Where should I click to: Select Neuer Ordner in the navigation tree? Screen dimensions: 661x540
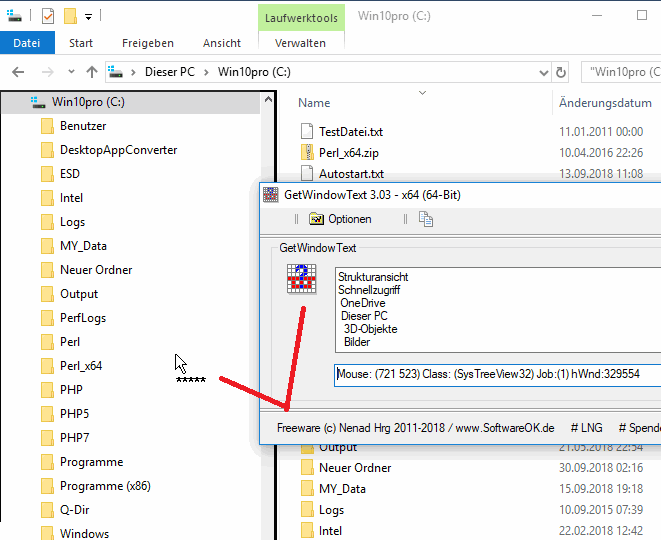pyautogui.click(x=96, y=270)
